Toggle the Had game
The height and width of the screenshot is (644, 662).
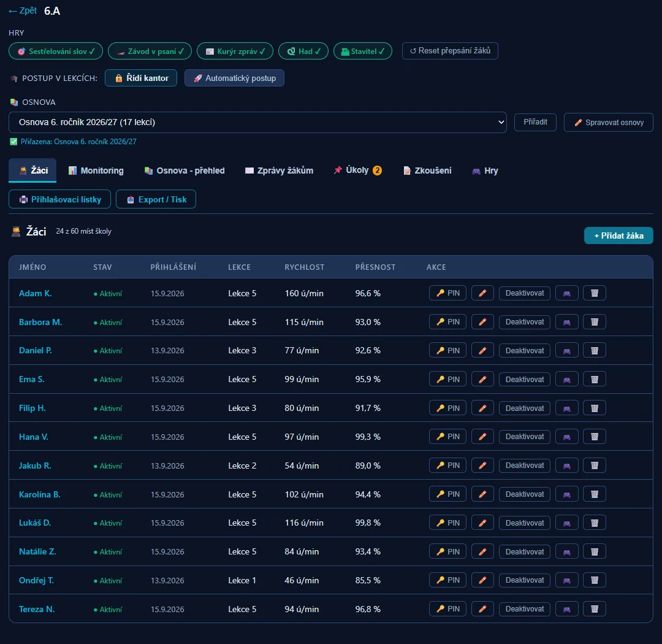coord(303,51)
